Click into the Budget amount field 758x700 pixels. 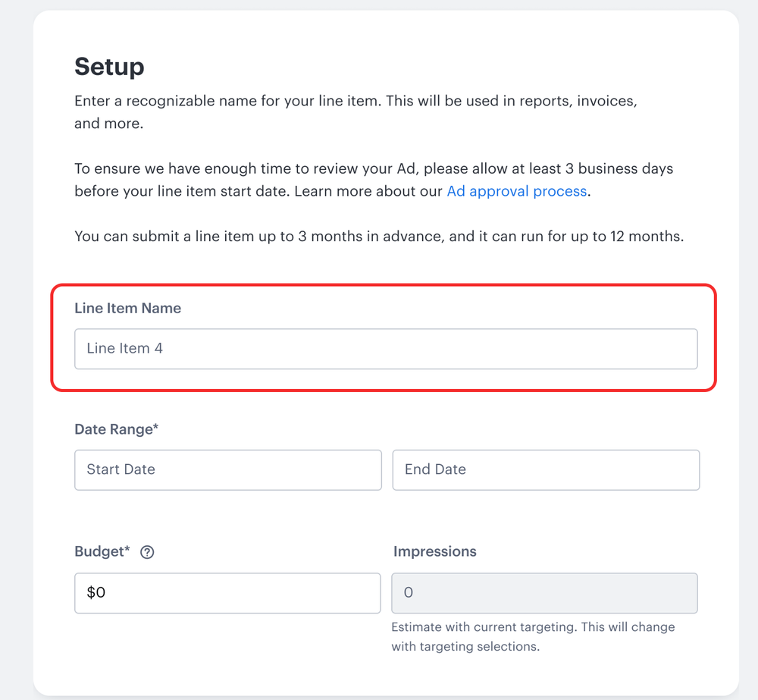(x=227, y=592)
